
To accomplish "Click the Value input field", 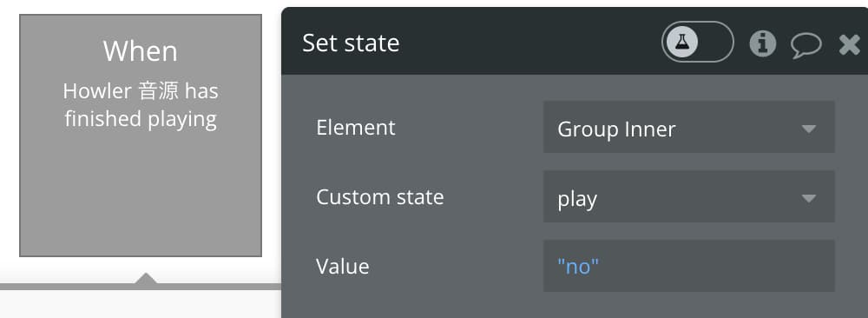I will (688, 266).
